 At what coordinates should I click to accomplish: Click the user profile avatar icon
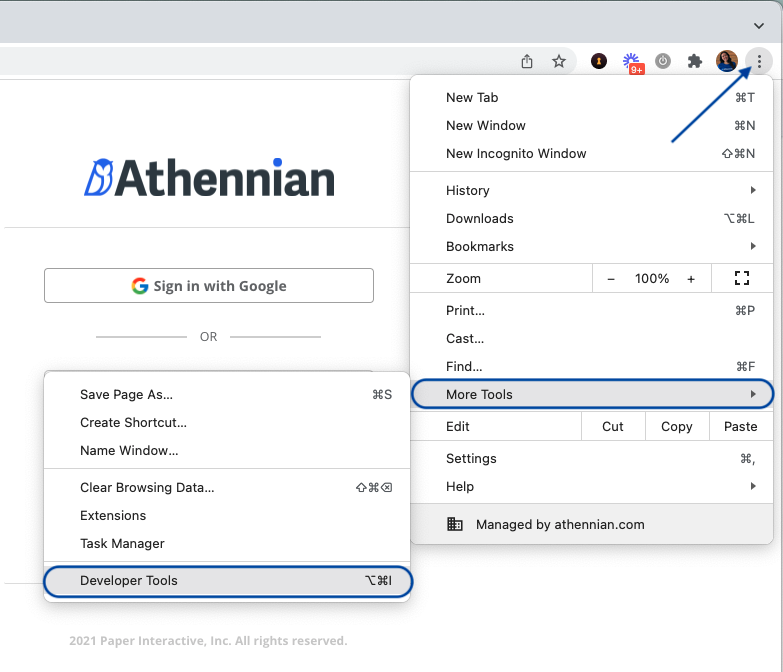(x=727, y=62)
